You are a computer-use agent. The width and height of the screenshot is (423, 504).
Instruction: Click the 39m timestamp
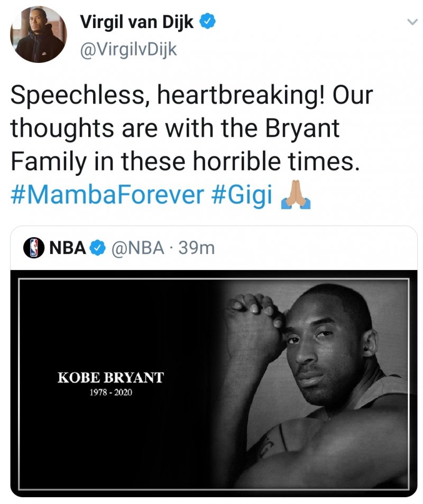tap(197, 247)
